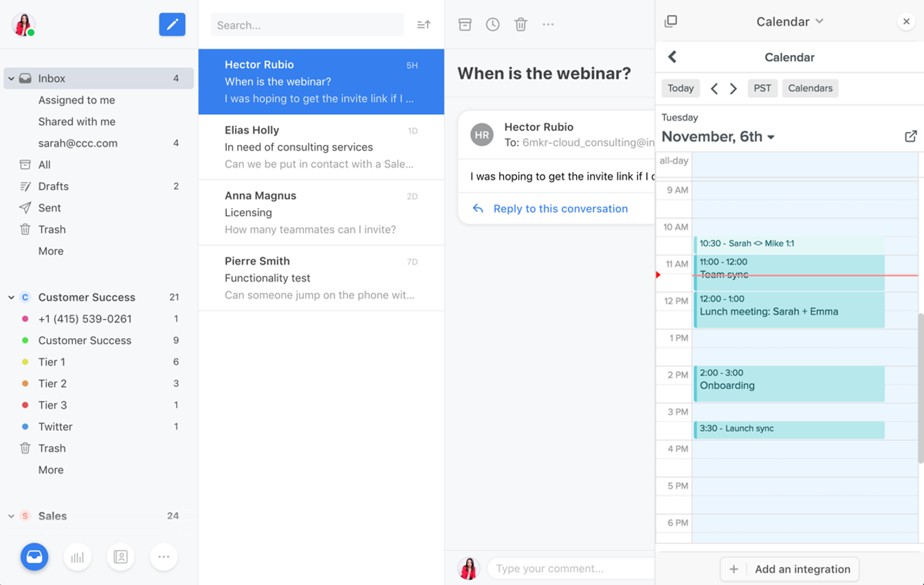
Task: Archive the Hector Rubio conversation
Action: pos(465,24)
